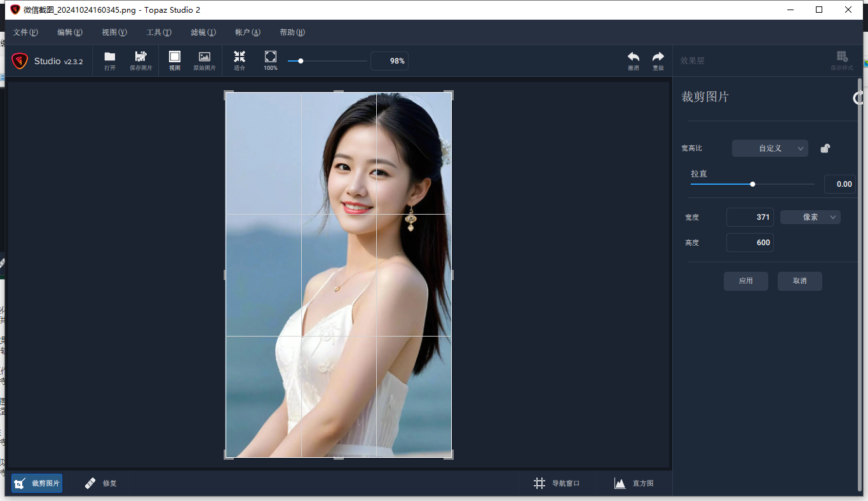The image size is (868, 501).
Task: Click the left-edge middle crop handle
Action: pyautogui.click(x=226, y=274)
